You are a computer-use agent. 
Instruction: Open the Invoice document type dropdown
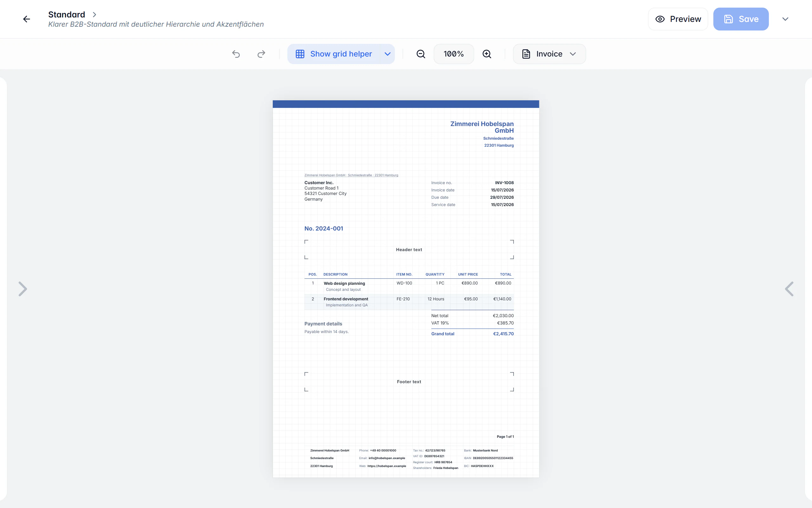click(549, 54)
